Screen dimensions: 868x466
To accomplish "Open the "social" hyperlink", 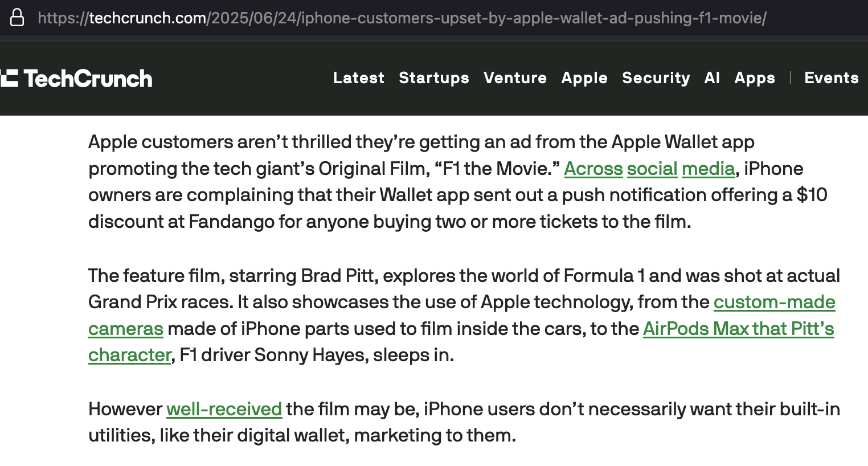I will [652, 169].
